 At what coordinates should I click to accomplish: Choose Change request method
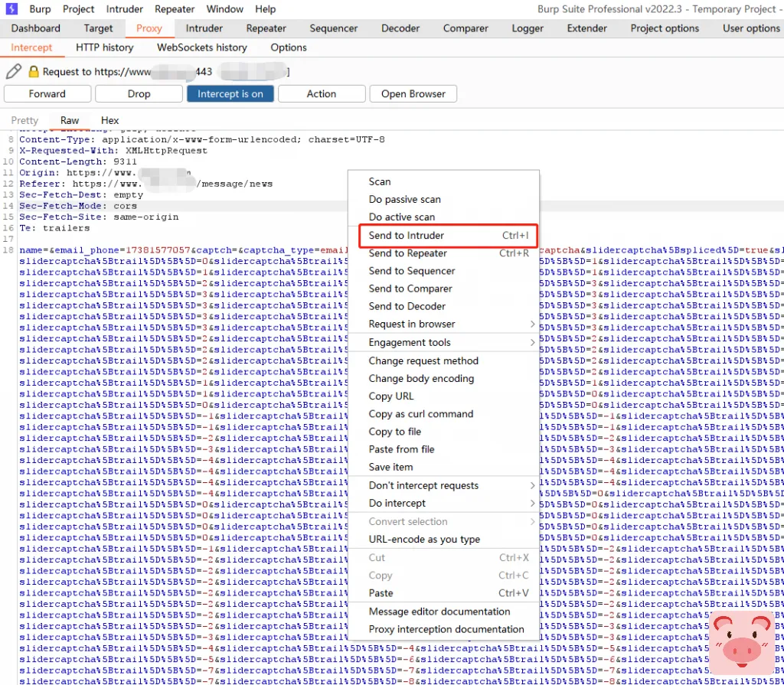pos(443,361)
